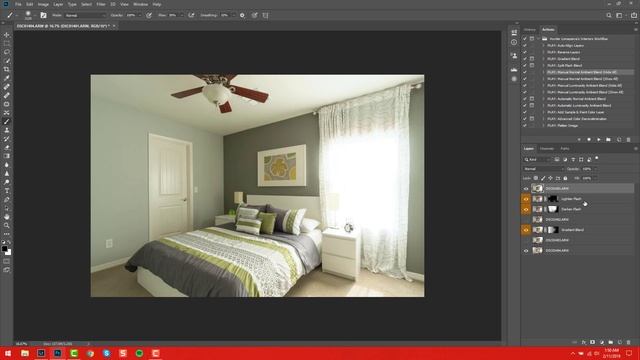This screenshot has width=640, height=360.
Task: Select the background color swatch
Action: point(9,253)
